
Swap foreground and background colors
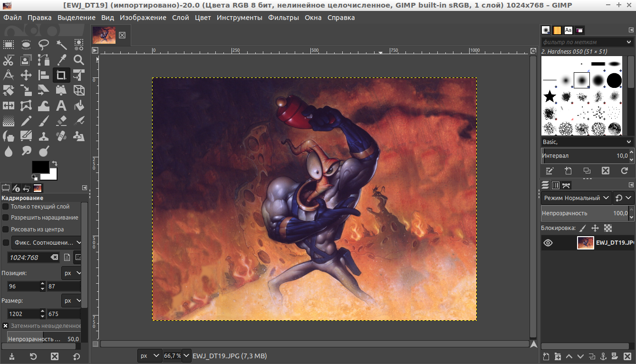(54, 163)
